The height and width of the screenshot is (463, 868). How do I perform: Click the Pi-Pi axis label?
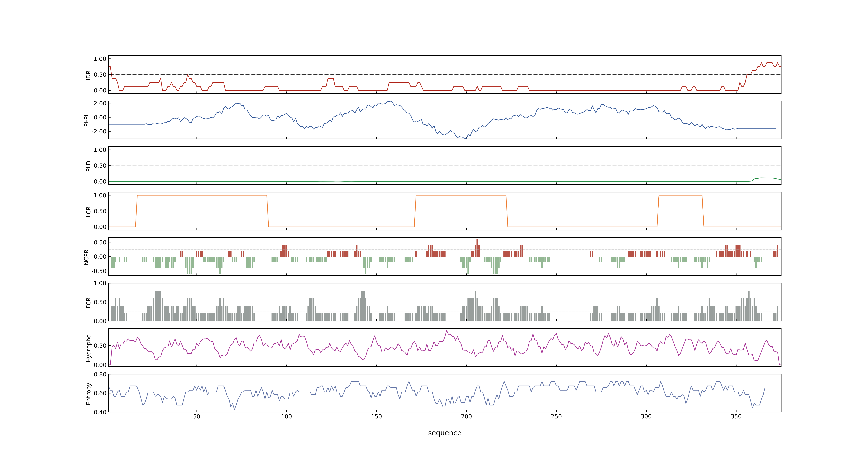coord(86,120)
